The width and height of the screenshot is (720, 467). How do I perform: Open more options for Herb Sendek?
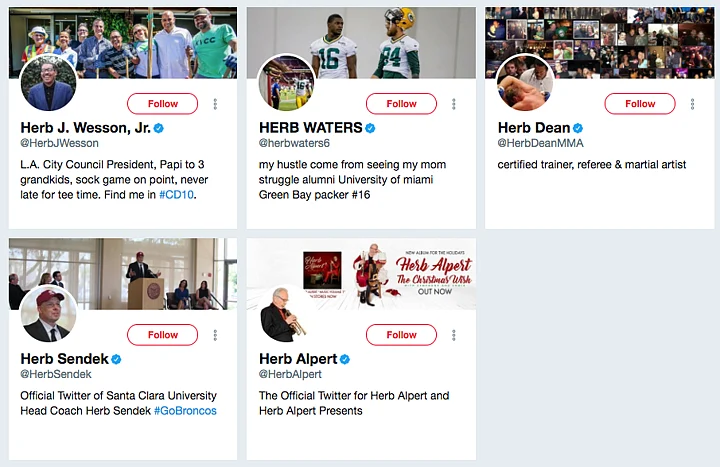(215, 335)
